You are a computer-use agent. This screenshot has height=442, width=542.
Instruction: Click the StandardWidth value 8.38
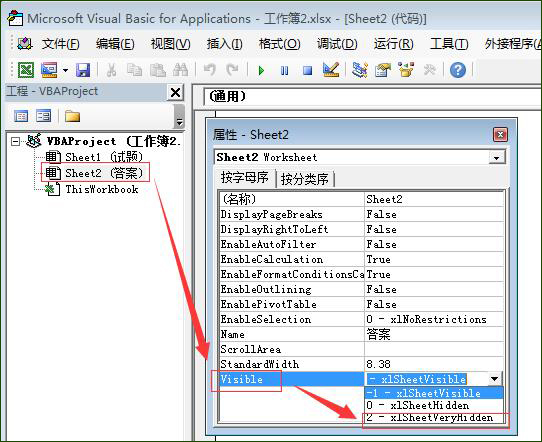pyautogui.click(x=434, y=364)
